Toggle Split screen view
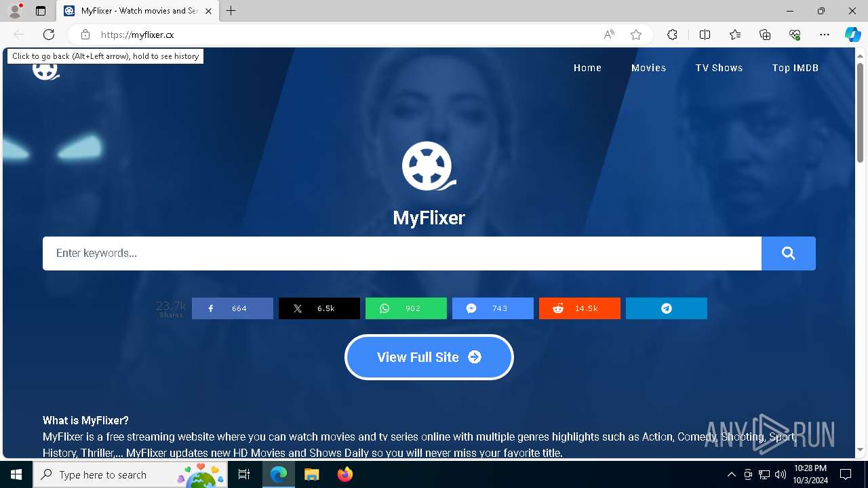This screenshot has height=488, width=868. click(x=705, y=35)
